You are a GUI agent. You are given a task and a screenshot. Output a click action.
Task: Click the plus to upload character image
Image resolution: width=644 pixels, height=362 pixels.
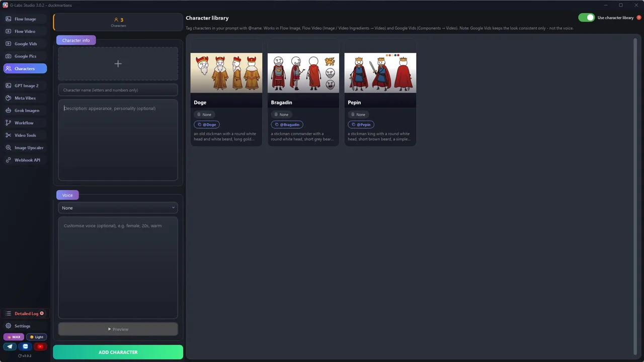[118, 64]
